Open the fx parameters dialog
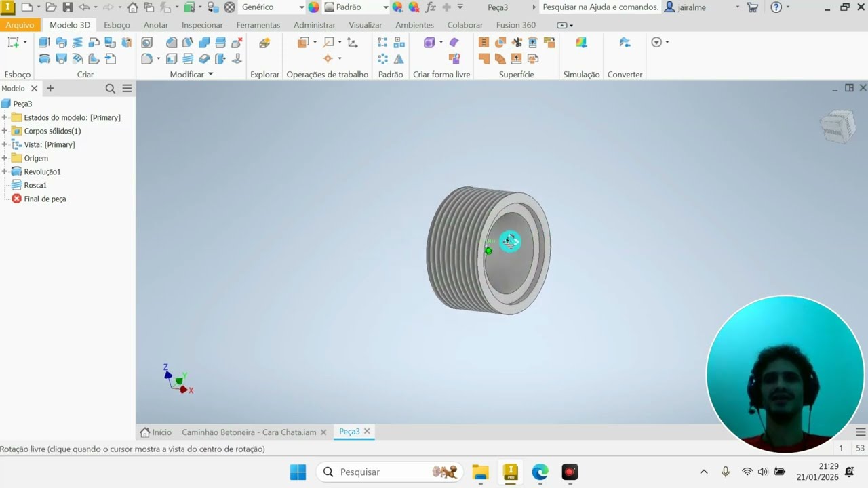The width and height of the screenshot is (868, 488). (x=431, y=7)
